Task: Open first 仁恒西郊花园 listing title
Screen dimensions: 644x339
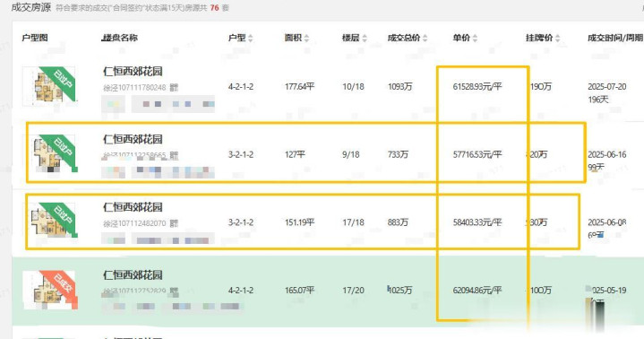Action: click(133, 71)
